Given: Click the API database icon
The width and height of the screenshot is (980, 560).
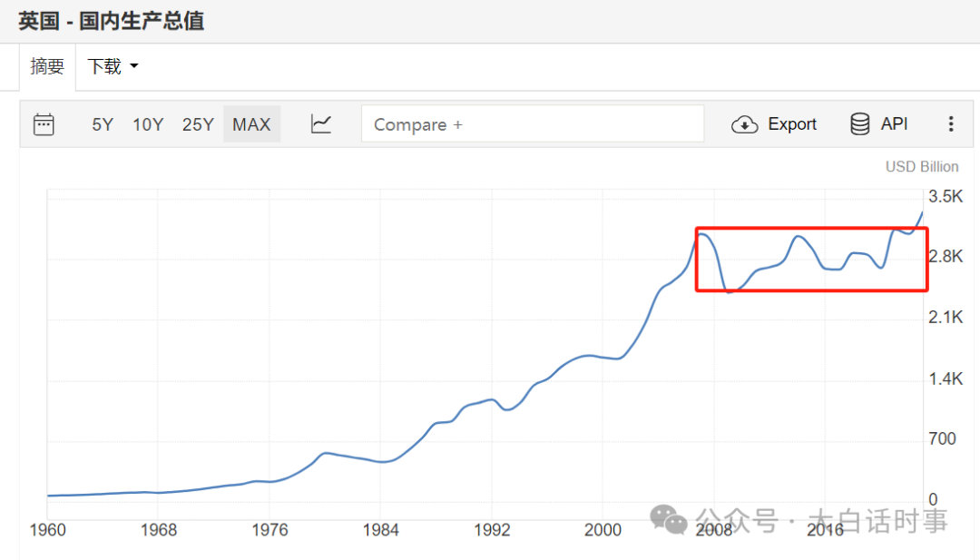Looking at the screenshot, I should click(859, 124).
